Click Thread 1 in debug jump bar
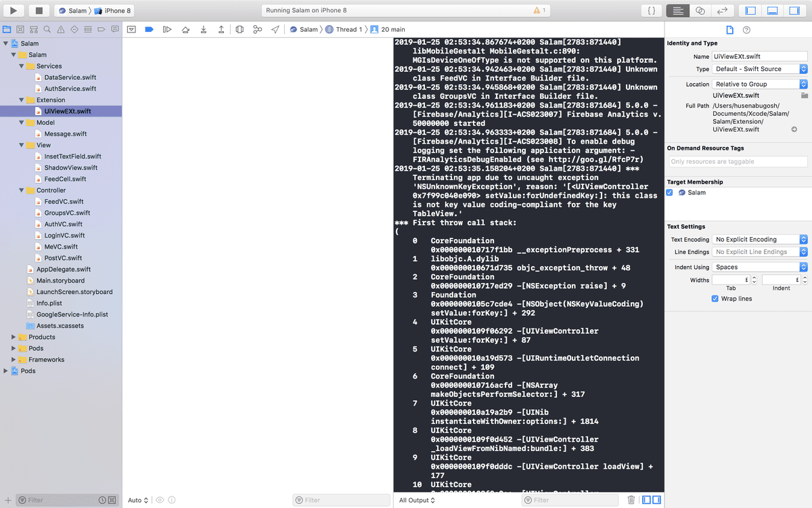 click(343, 29)
